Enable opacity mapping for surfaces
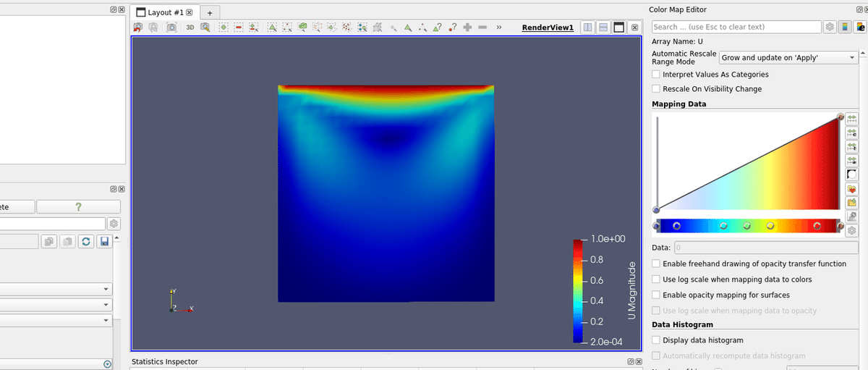This screenshot has height=370, width=868. pos(656,295)
